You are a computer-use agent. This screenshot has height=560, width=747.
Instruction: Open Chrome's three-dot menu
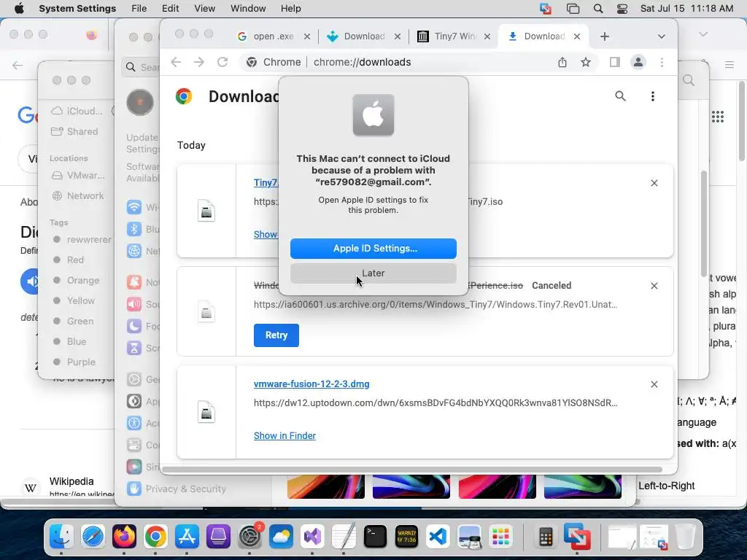click(662, 63)
